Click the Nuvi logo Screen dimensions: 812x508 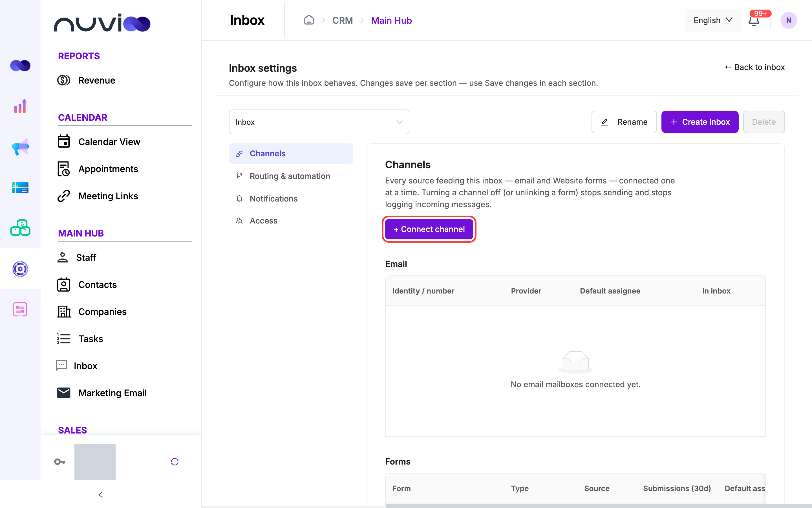pos(102,23)
